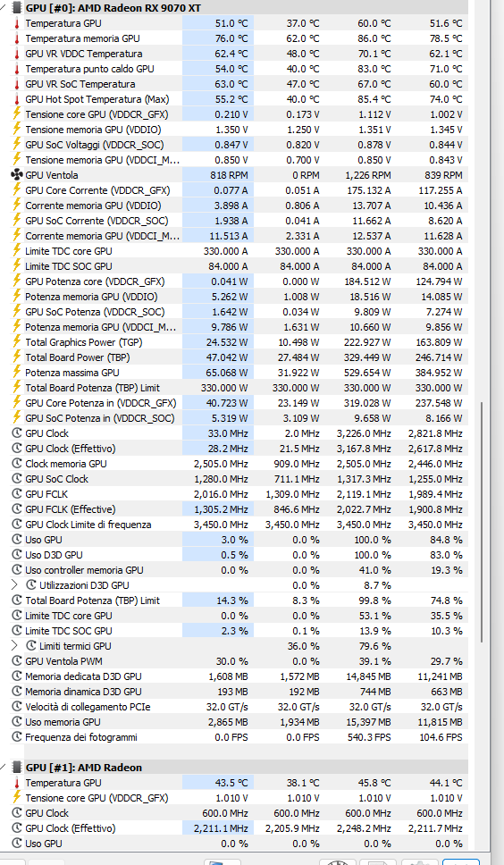Select gauge icon of Uso controller memoria GPU
The image size is (504, 865).
click(x=17, y=570)
